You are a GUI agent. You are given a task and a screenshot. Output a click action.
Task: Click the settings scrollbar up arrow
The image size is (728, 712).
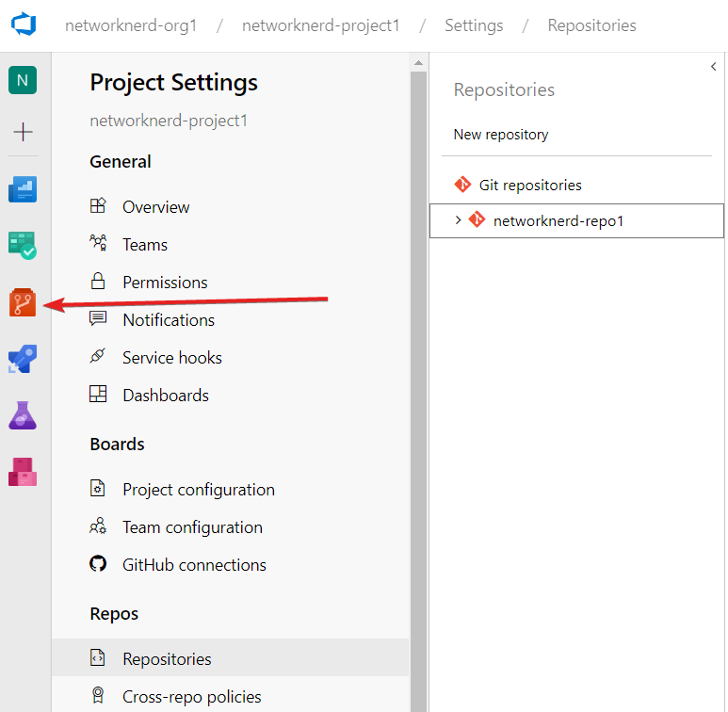pyautogui.click(x=418, y=63)
